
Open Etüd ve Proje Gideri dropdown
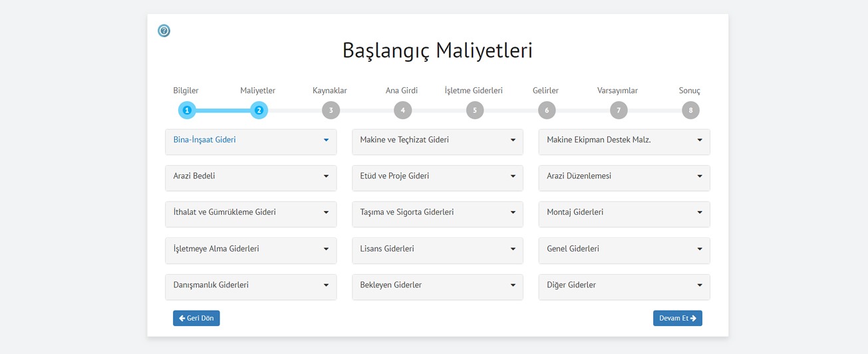click(x=438, y=178)
